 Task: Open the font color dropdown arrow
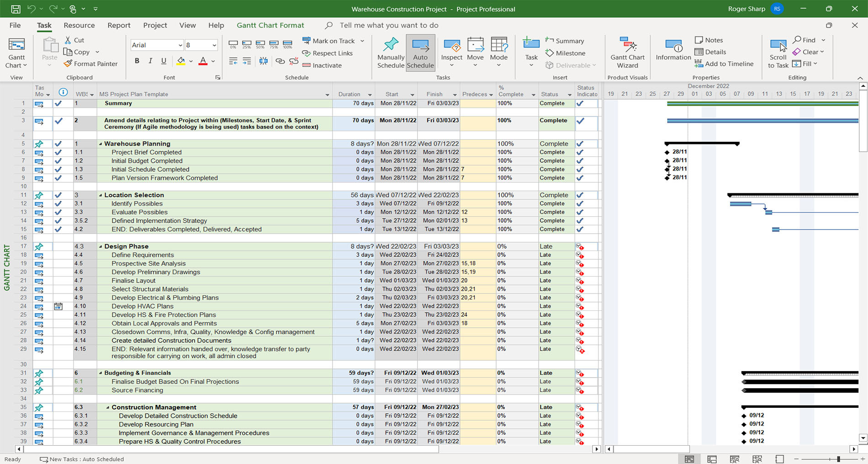click(213, 61)
